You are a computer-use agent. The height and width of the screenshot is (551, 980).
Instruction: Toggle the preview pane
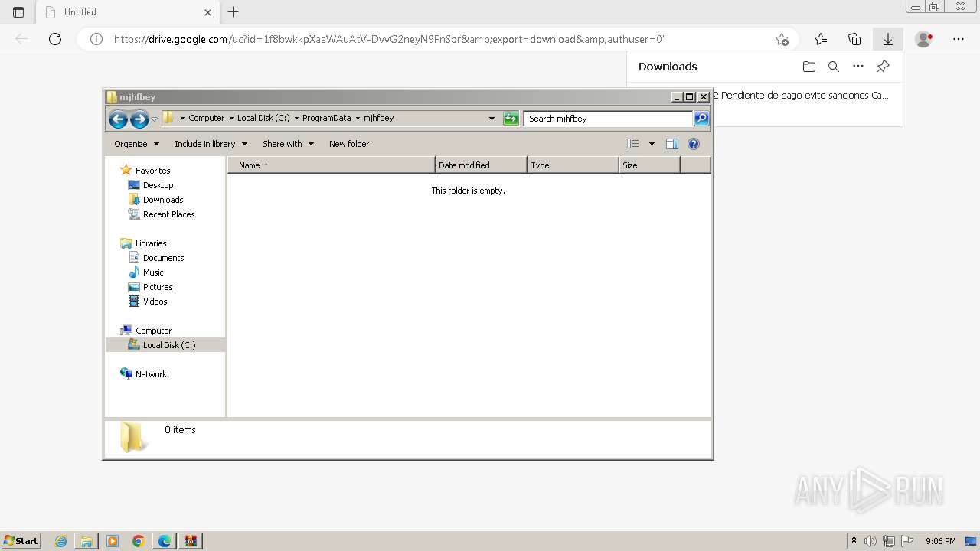[x=672, y=144]
